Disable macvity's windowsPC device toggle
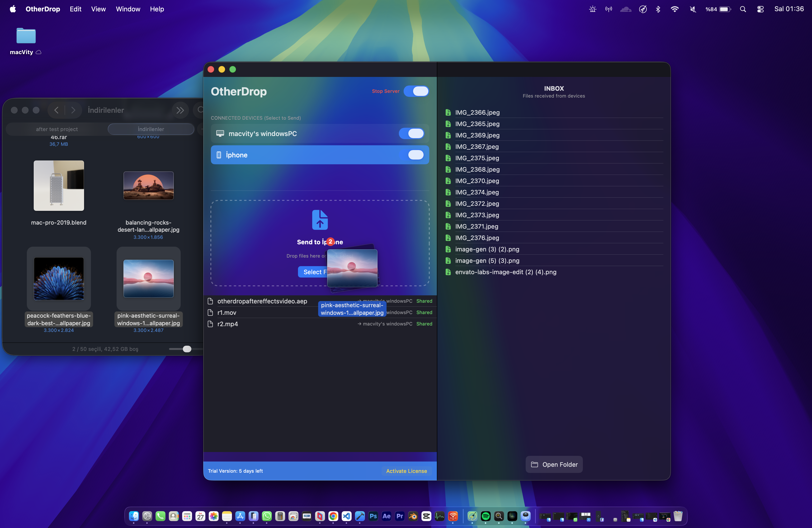This screenshot has width=812, height=528. click(x=411, y=133)
